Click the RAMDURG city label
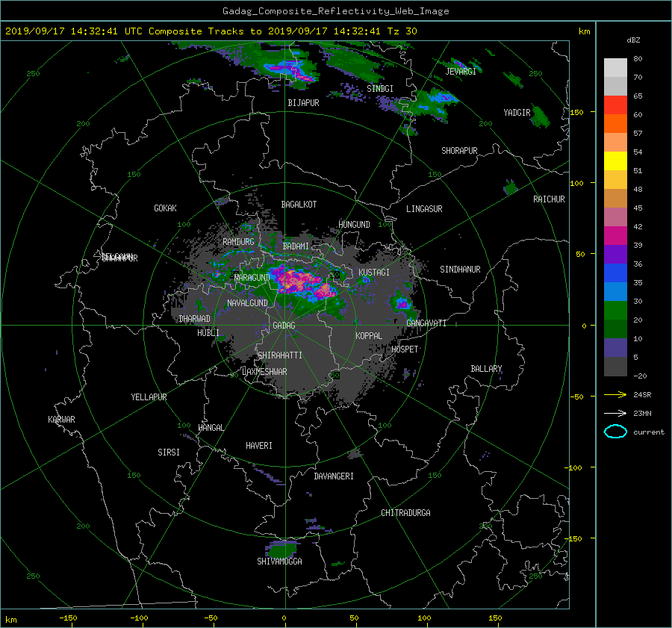 [x=238, y=242]
